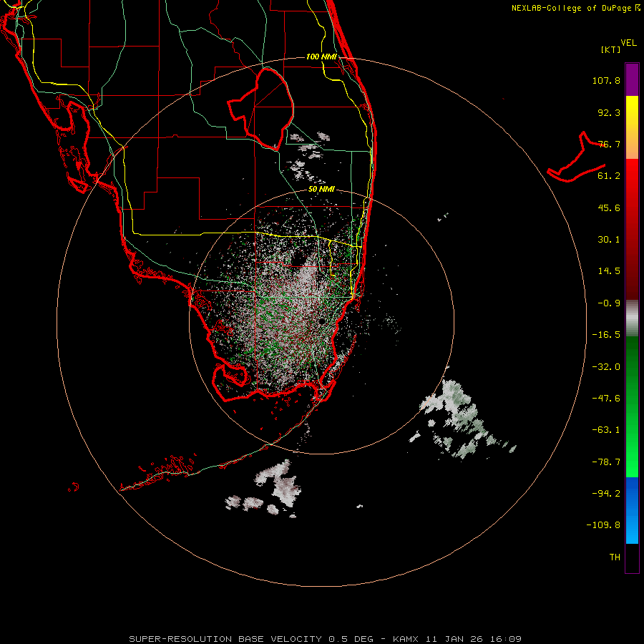
Task: Click the Lake Okeechobee outline on the map
Action: click(260, 109)
